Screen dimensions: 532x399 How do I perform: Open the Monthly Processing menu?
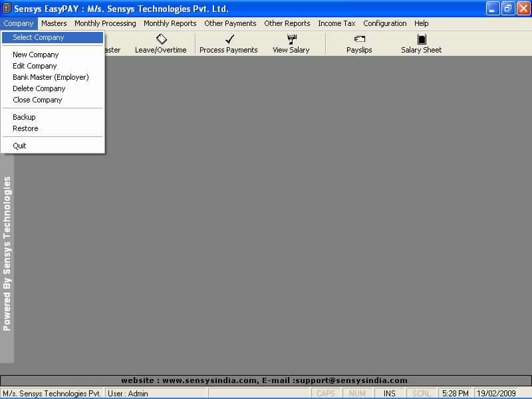pos(105,23)
